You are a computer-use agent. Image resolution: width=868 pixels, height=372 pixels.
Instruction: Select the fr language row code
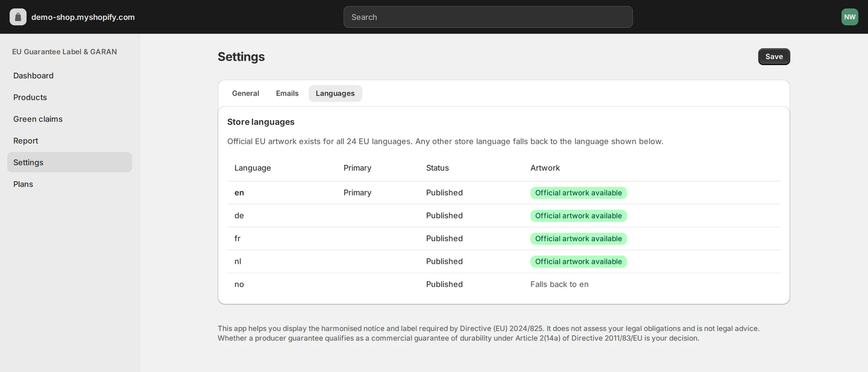pyautogui.click(x=237, y=238)
